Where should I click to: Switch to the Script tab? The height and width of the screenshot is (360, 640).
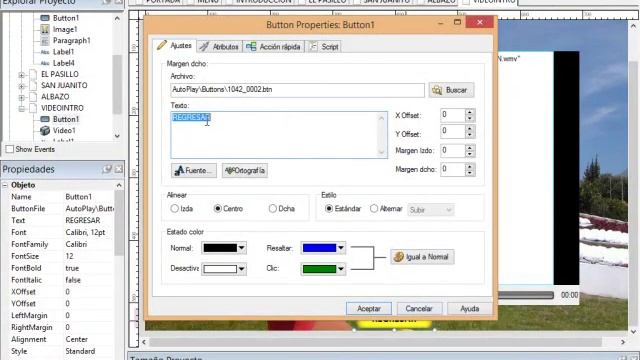point(324,47)
